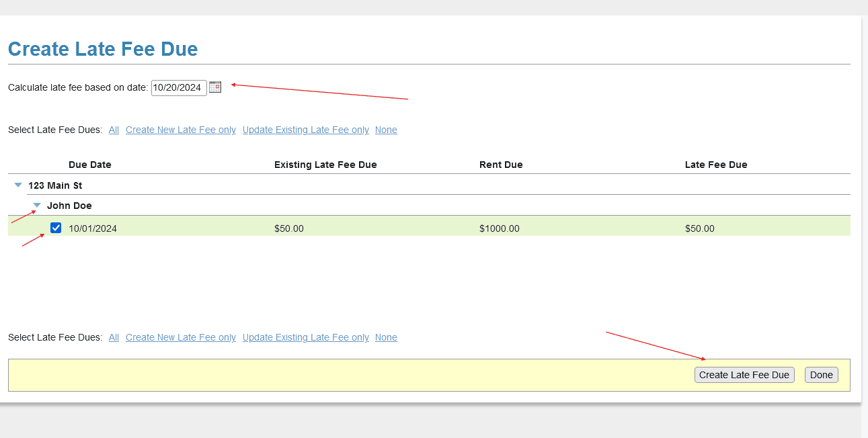Image resolution: width=868 pixels, height=438 pixels.
Task: Choose the top 'None' selection link
Action: click(x=386, y=130)
